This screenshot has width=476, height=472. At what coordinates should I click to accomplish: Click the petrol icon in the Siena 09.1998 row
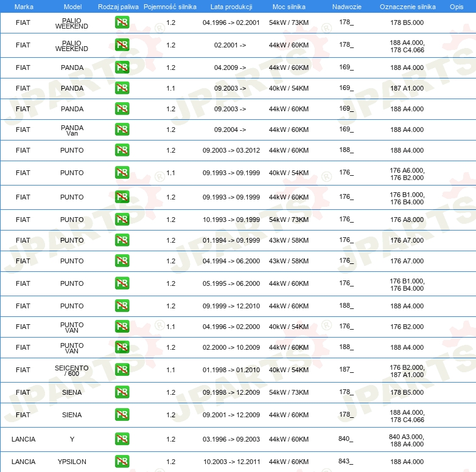[x=122, y=392]
